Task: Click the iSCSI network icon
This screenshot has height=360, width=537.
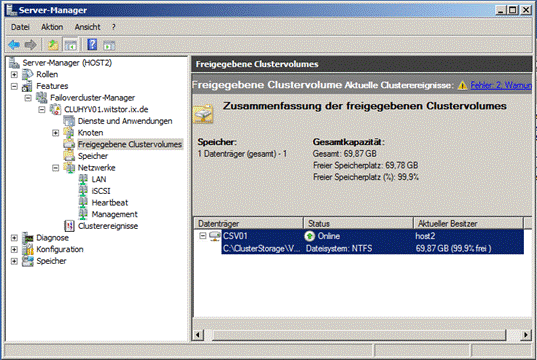Action: tap(83, 191)
